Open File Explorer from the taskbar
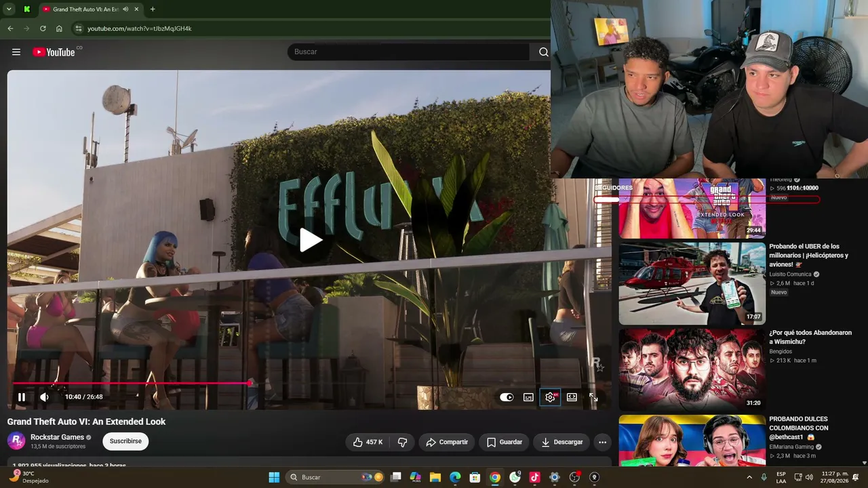 coord(435,477)
